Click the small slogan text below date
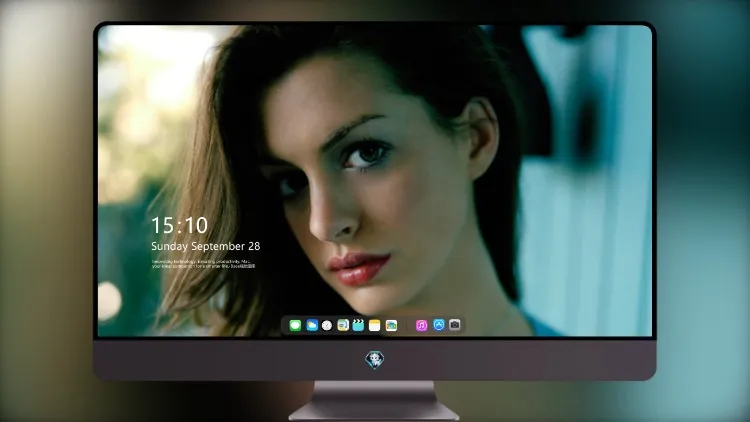Image resolution: width=750 pixels, height=422 pixels. coord(204,264)
